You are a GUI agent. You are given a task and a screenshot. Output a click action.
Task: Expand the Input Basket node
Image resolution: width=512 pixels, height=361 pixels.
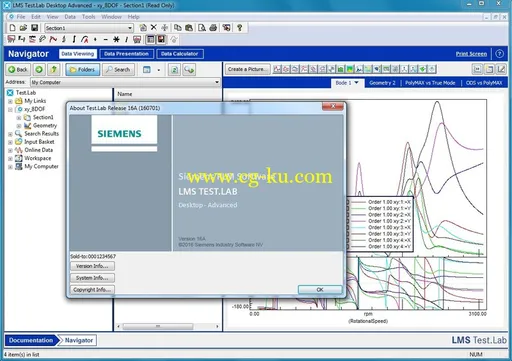[x=10, y=142]
